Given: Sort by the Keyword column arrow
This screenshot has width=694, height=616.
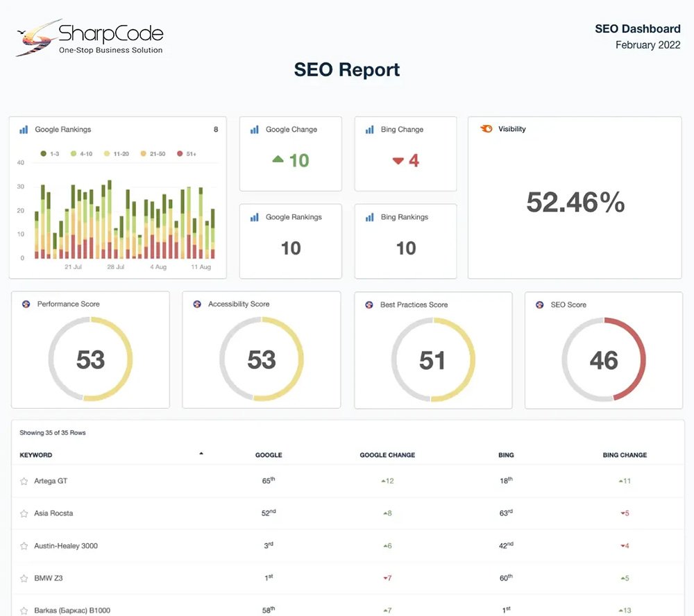Looking at the screenshot, I should tap(201, 454).
